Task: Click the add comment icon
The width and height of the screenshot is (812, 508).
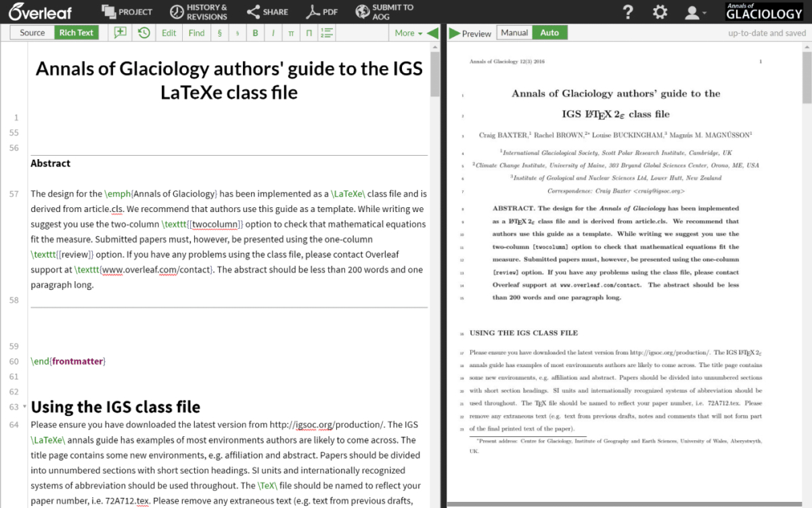Action: pos(120,33)
